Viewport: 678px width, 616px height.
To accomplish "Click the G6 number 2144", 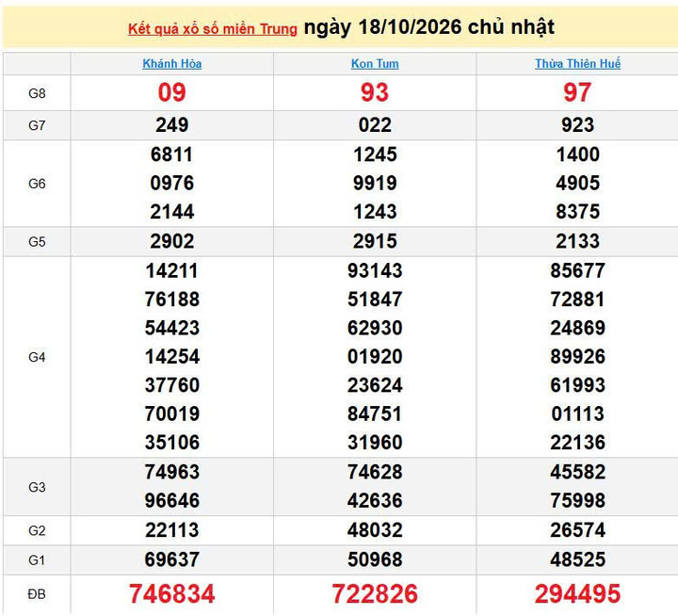I will pos(172,212).
